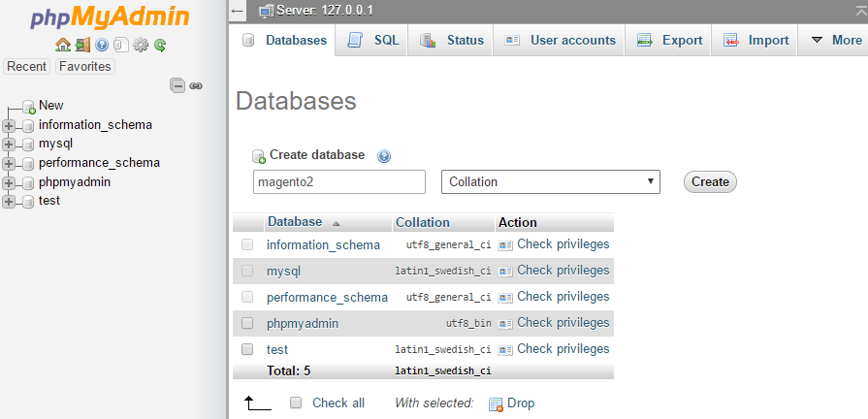This screenshot has width=868, height=419.
Task: Open the test database link in table
Action: (277, 350)
